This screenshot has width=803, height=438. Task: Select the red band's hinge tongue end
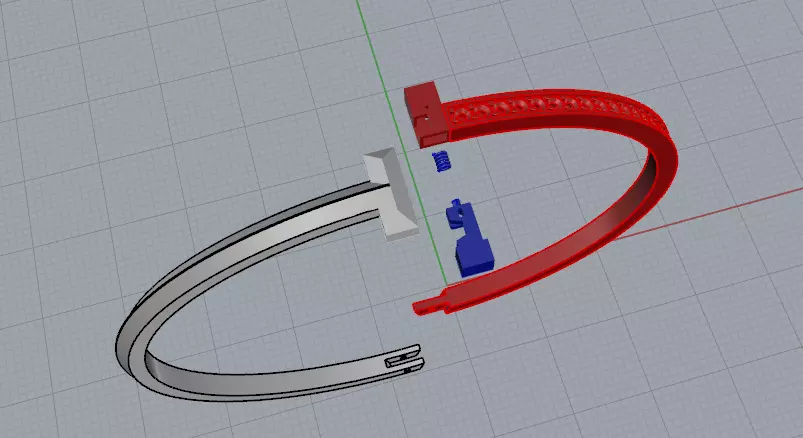point(430,305)
